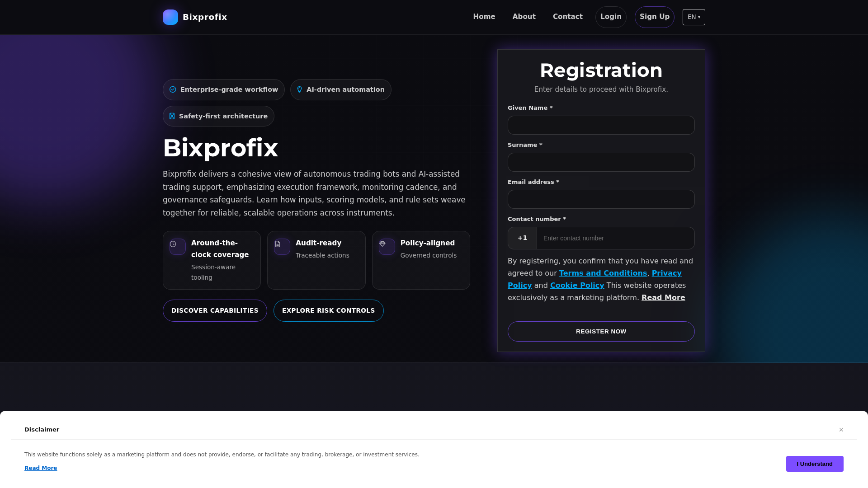Click the checkmark icon in Enterprise-grade workflow

tap(173, 89)
